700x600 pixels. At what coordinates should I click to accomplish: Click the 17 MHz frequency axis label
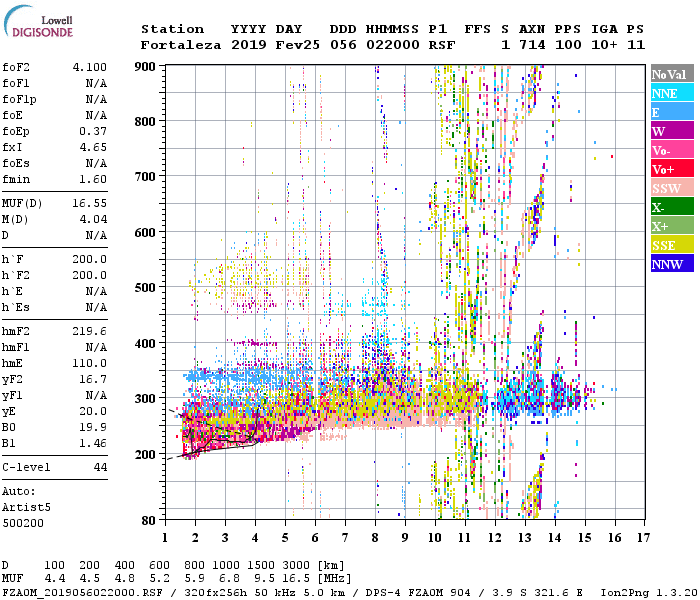point(643,538)
